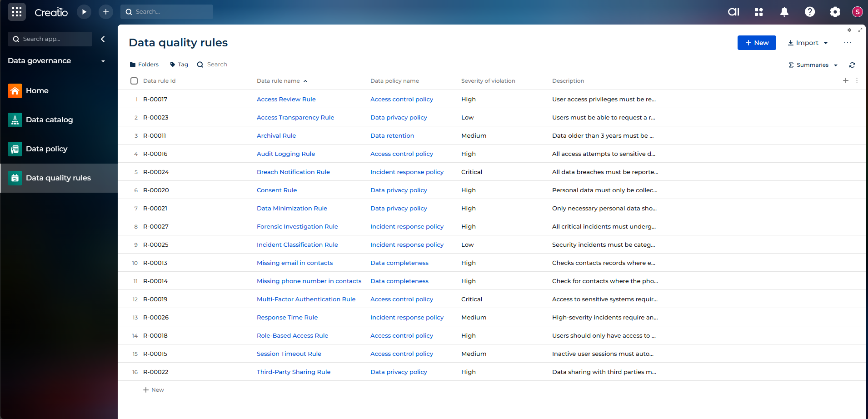The image size is (868, 419).
Task: Open Missing phone number in contacts link
Action: tap(309, 281)
